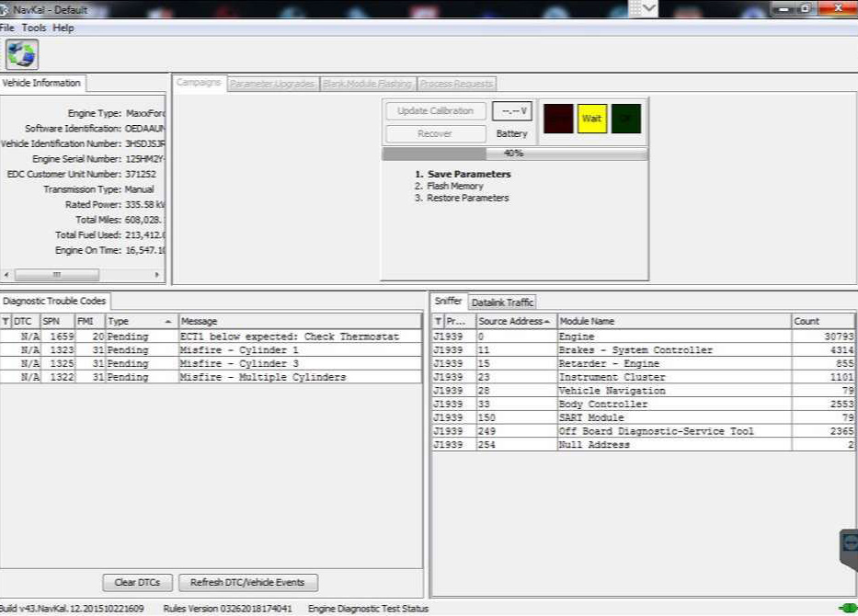Click the 40% flashing progress bar
The image size is (858, 616).
(x=514, y=154)
